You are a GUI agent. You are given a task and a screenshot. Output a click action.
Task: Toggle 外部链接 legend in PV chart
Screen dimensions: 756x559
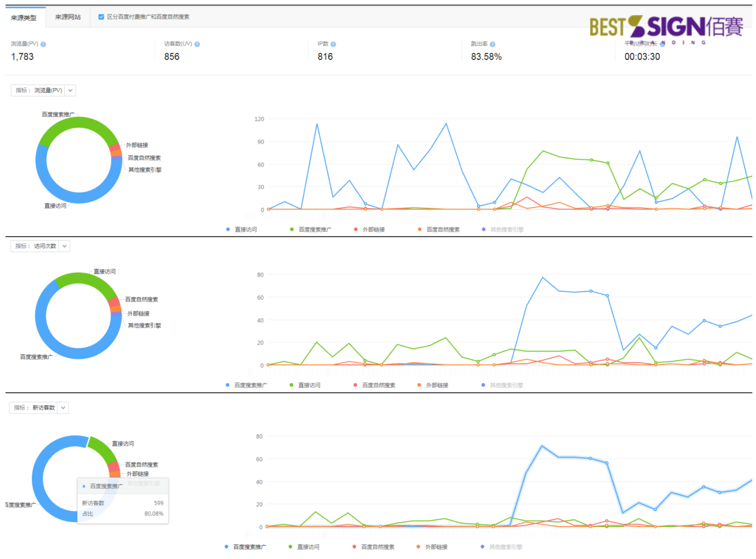(370, 230)
